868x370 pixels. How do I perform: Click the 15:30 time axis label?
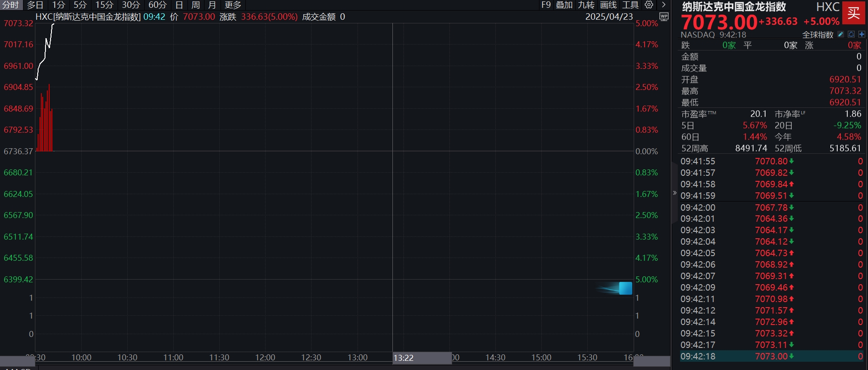pyautogui.click(x=587, y=358)
